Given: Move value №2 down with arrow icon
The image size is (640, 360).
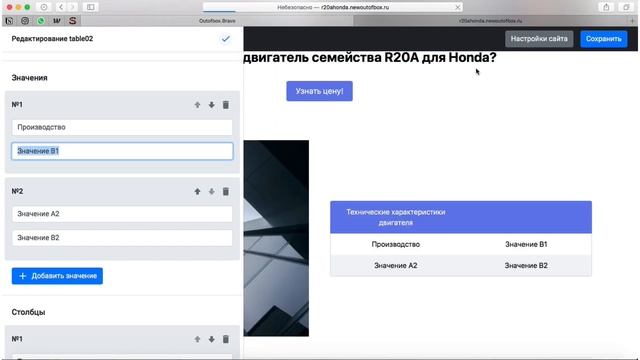Looking at the screenshot, I should 211,191.
